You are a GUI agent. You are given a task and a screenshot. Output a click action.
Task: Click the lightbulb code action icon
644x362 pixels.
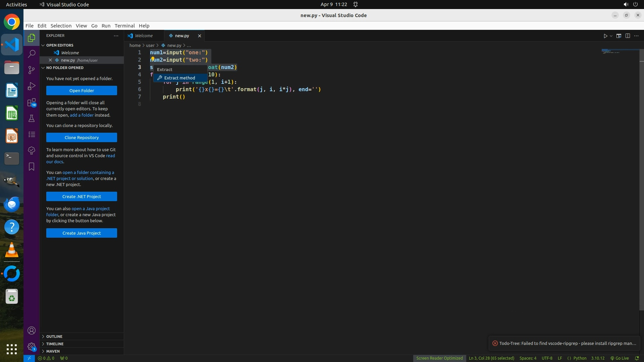(153, 59)
